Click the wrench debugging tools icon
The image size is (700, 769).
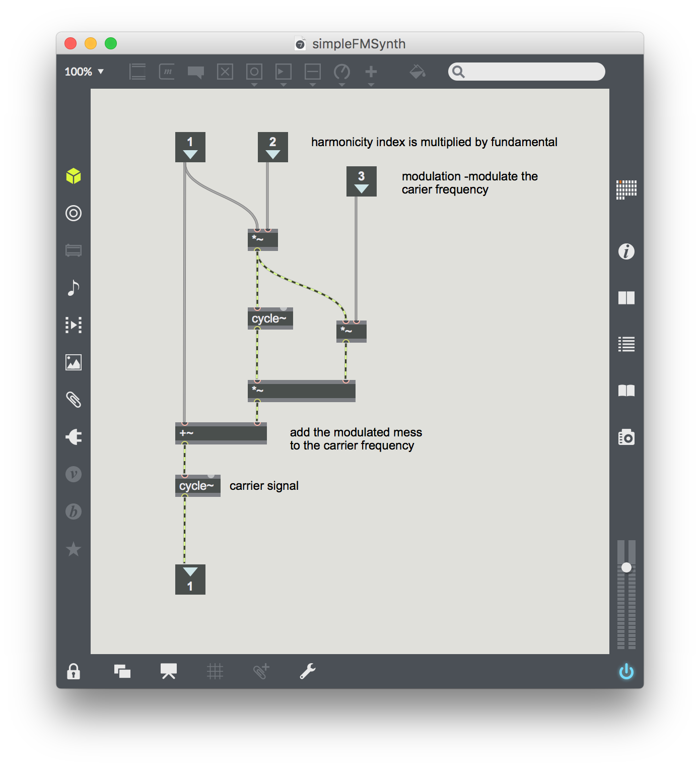click(307, 671)
